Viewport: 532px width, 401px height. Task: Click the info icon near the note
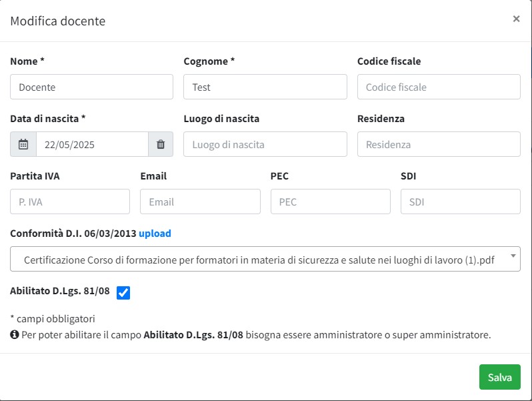coord(15,335)
